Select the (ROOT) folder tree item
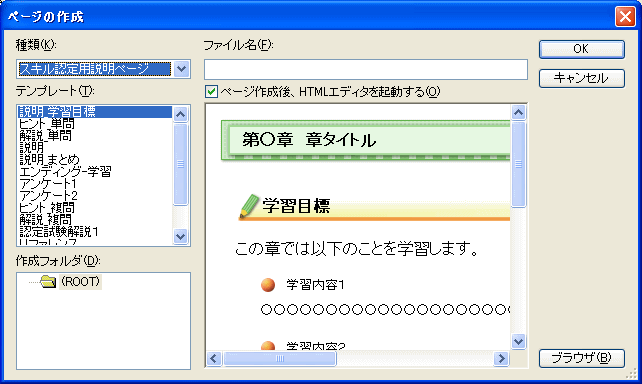The image size is (642, 384). point(80,282)
